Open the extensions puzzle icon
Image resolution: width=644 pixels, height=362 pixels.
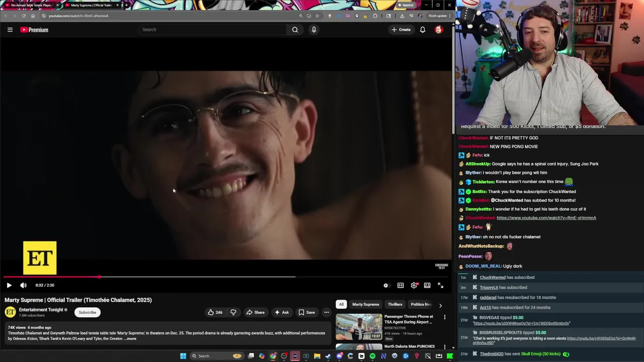coord(375,16)
